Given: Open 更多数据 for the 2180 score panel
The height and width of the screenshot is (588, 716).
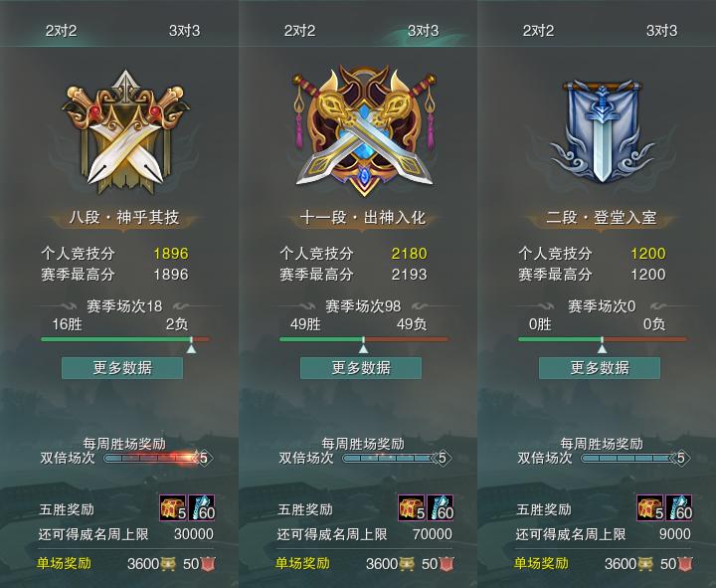Looking at the screenshot, I should click(361, 368).
